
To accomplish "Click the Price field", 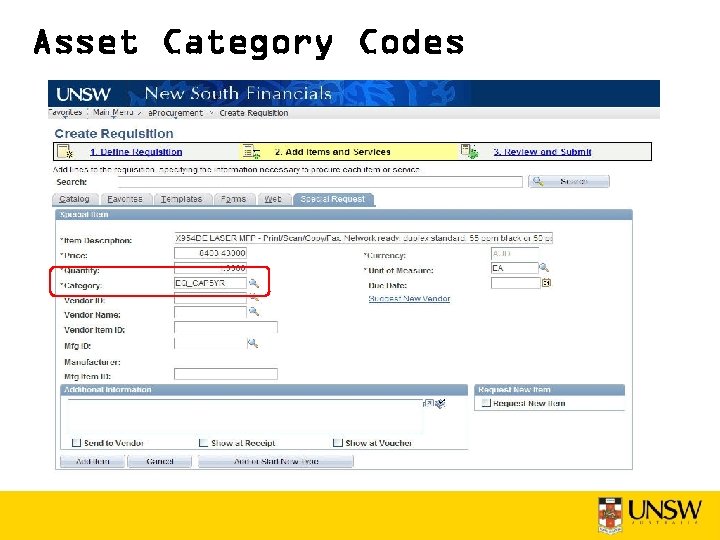I will [210, 253].
